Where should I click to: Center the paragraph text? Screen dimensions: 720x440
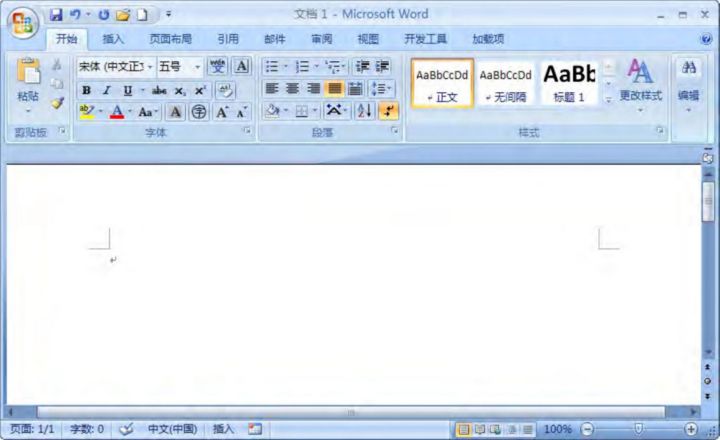[x=292, y=89]
